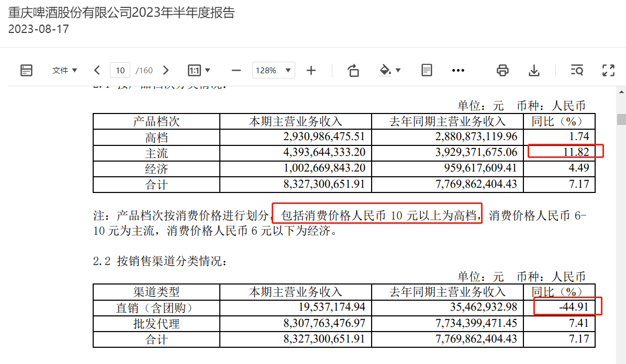Open the search in document tool

[x=577, y=70]
